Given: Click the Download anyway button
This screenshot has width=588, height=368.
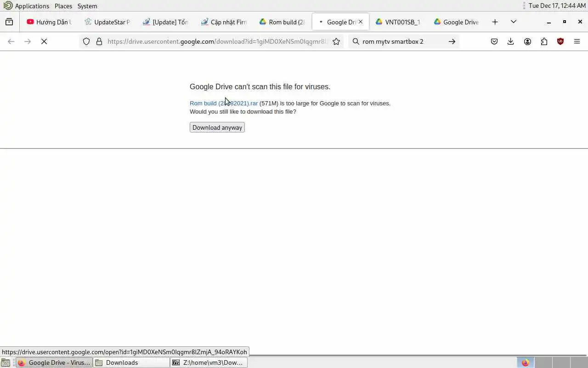Looking at the screenshot, I should point(217,127).
